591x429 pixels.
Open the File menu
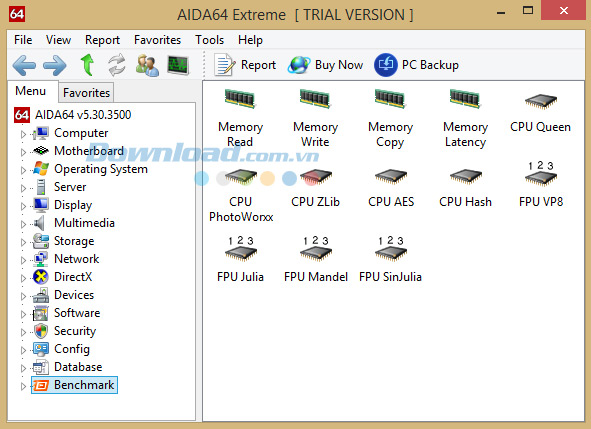23,40
